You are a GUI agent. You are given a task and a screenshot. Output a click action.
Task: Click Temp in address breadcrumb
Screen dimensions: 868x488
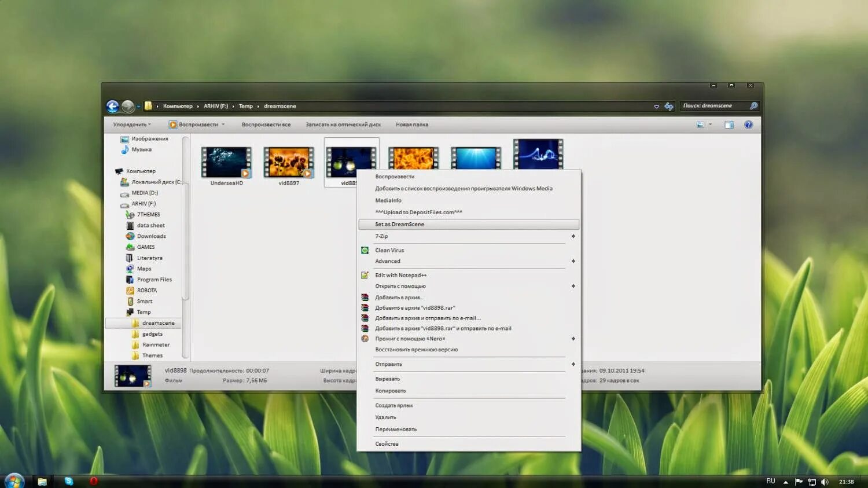pos(246,107)
